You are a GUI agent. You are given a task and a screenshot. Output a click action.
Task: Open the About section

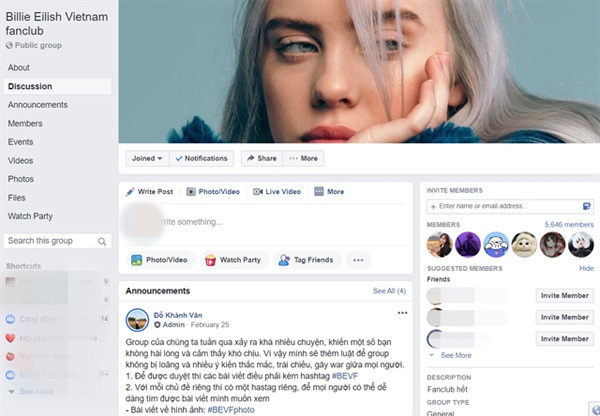19,68
